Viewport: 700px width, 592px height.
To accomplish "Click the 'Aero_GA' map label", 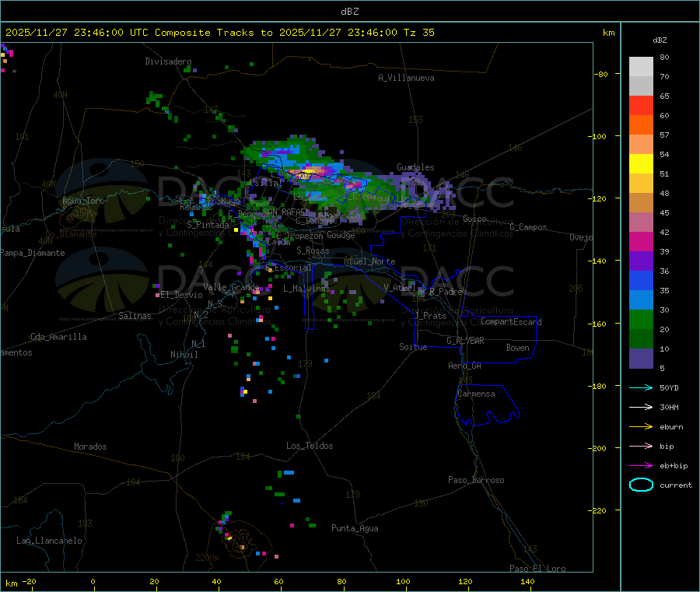I will 465,366.
